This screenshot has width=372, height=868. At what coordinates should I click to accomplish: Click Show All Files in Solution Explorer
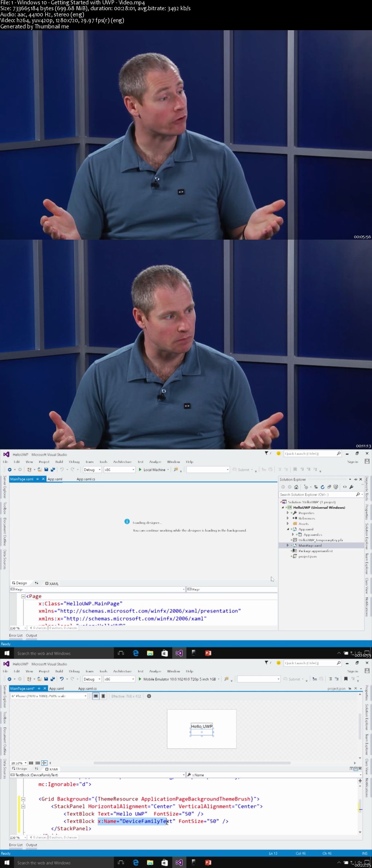pos(336,487)
